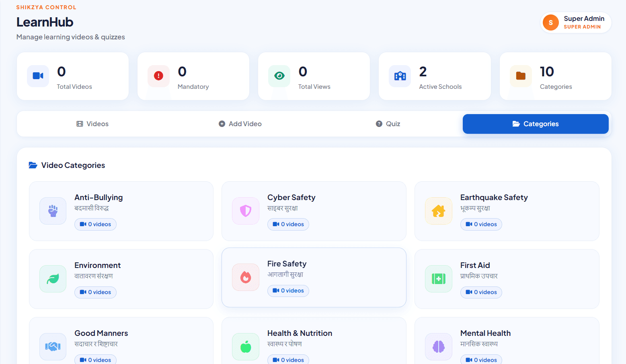Click the Earthquake Safety house icon
This screenshot has width=626, height=364.
(x=439, y=211)
